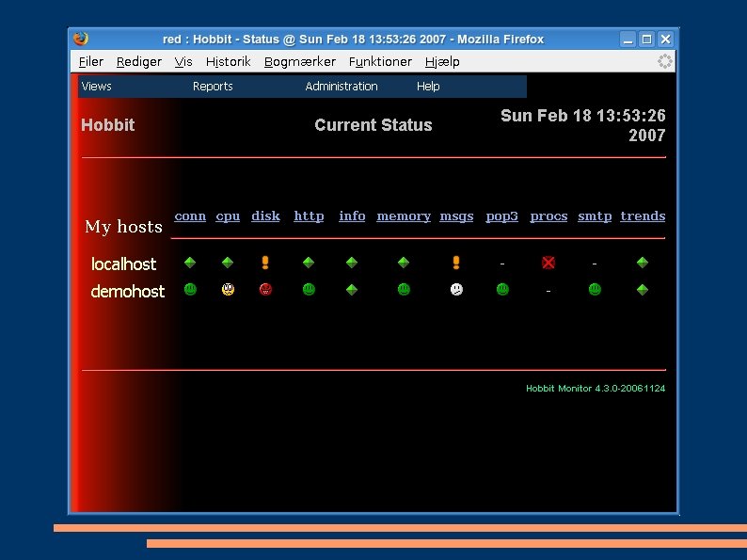Open demohost http green smiley icon
The width and height of the screenshot is (747, 560).
[309, 289]
